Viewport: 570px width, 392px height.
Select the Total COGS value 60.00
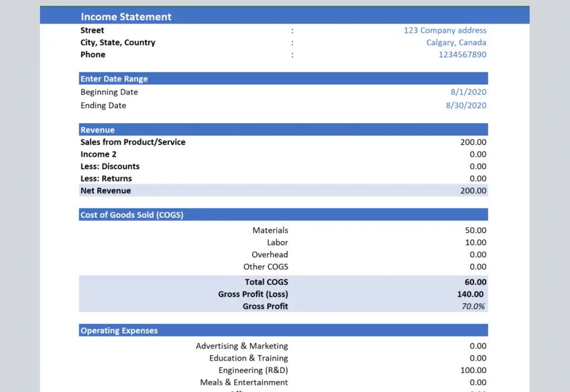coord(475,282)
